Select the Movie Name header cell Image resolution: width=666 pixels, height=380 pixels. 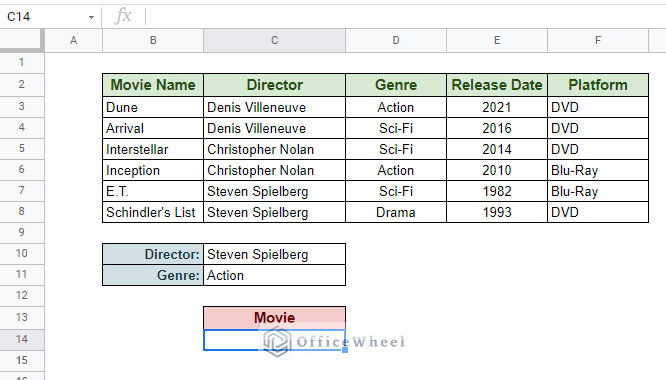(153, 85)
